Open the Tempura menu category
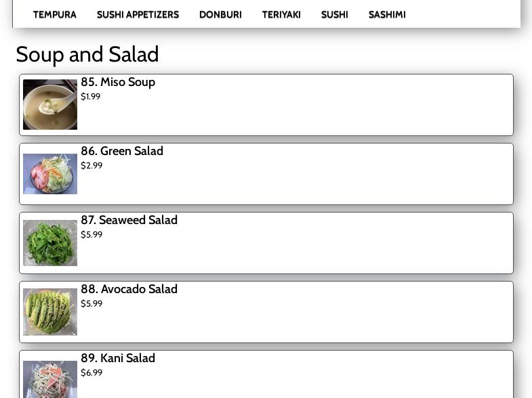Image resolution: width=532 pixels, height=398 pixels. 55,14
